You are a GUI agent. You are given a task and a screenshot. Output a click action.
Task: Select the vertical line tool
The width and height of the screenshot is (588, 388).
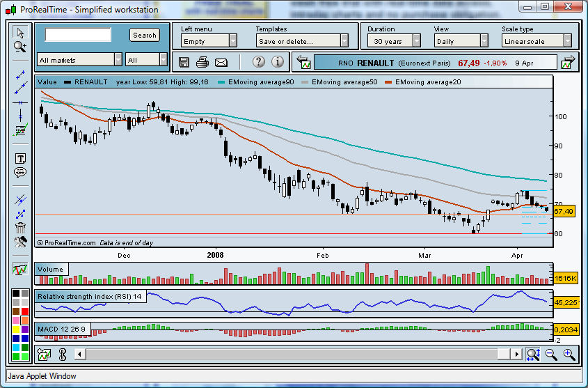pos(20,116)
